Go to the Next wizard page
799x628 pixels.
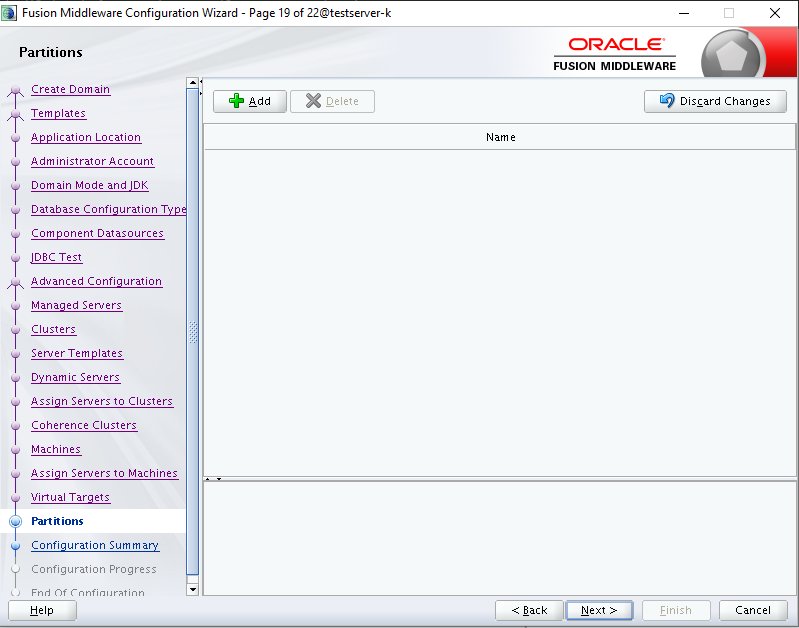tap(599, 610)
